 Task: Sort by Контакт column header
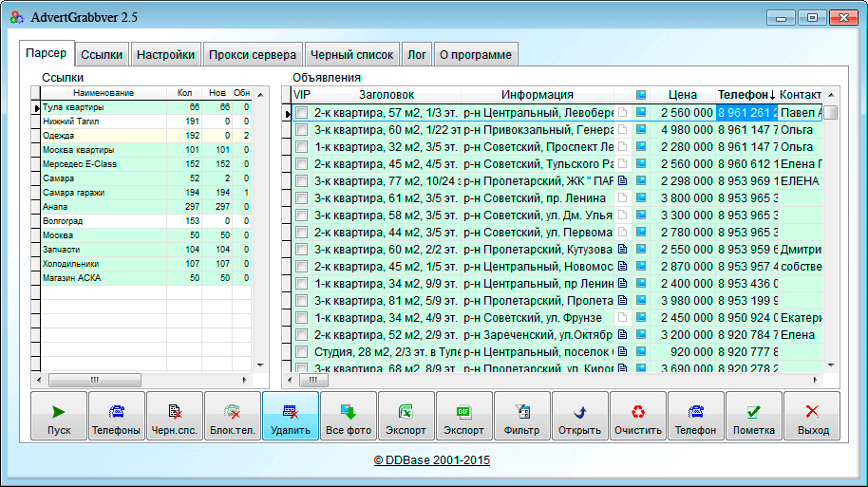(801, 95)
